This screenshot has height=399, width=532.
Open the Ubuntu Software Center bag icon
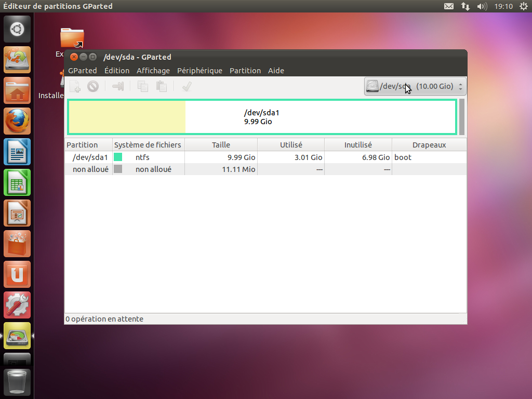pyautogui.click(x=18, y=244)
